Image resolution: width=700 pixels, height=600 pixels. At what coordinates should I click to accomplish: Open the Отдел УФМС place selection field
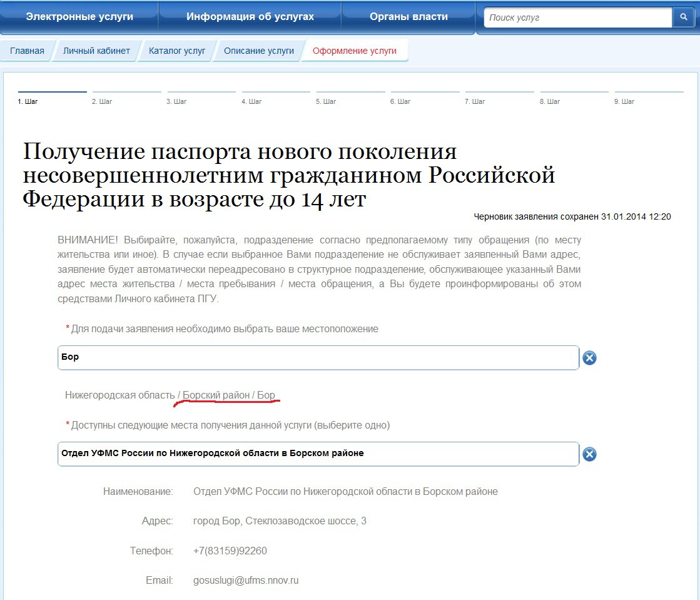318,454
